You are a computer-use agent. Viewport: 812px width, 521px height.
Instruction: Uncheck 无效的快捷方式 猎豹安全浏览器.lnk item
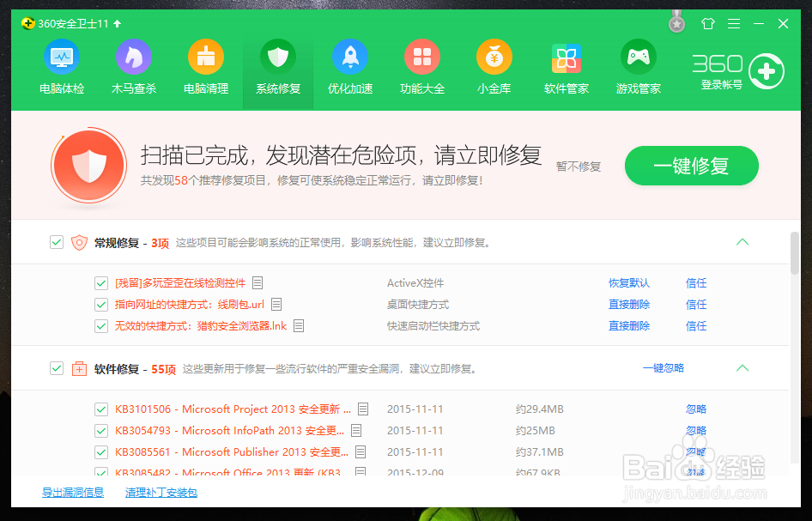pos(101,326)
